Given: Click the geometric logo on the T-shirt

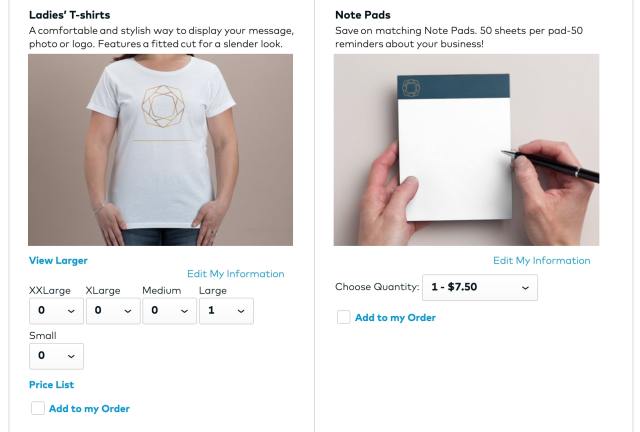Looking at the screenshot, I should [x=161, y=109].
